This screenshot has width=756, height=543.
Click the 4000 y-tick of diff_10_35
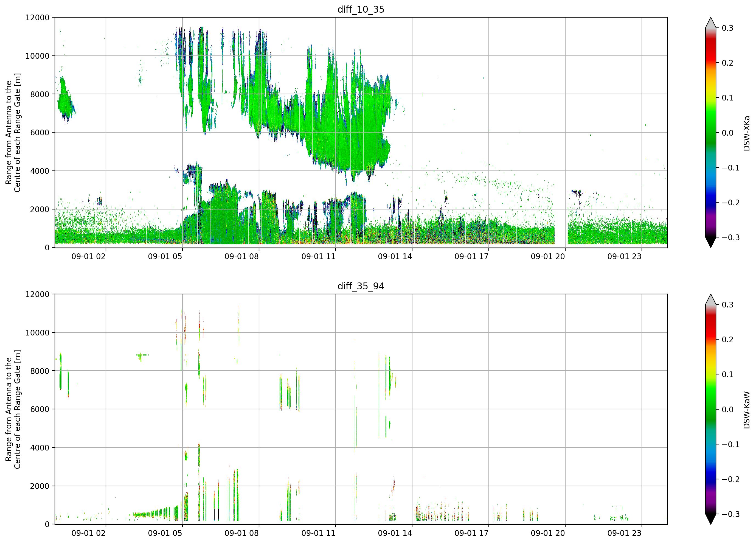tap(40, 171)
